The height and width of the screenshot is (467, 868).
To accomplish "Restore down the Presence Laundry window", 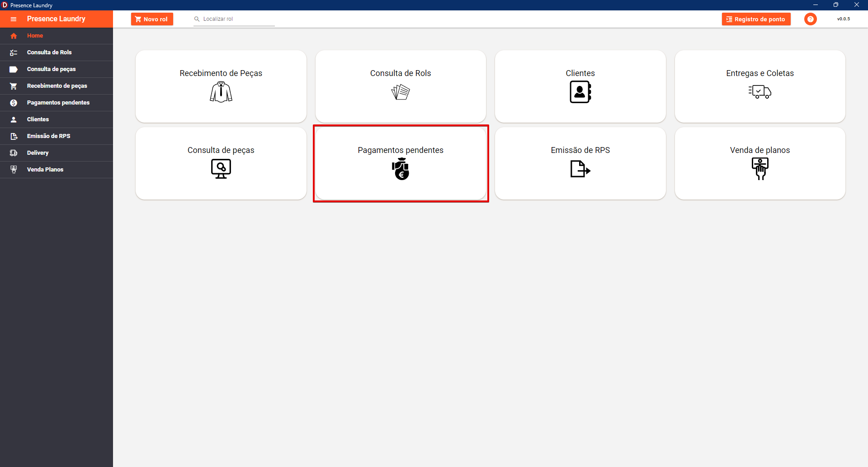I will (836, 5).
